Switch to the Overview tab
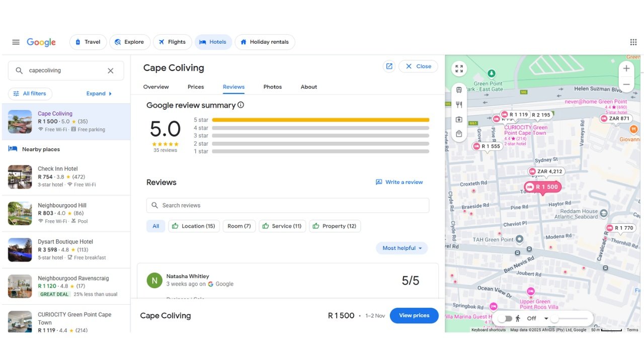 pyautogui.click(x=156, y=87)
